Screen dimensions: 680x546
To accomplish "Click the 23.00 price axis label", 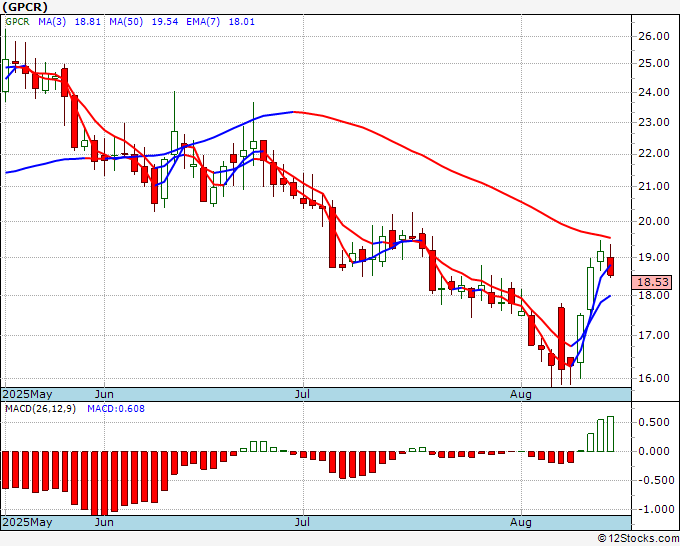I will 654,122.
